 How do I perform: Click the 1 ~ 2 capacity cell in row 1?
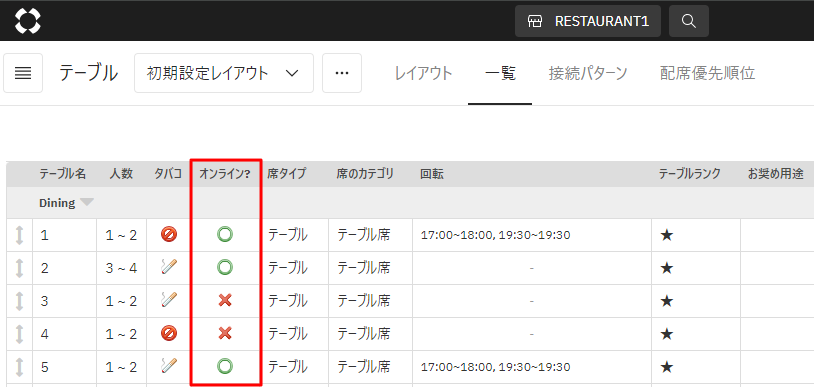(x=121, y=235)
